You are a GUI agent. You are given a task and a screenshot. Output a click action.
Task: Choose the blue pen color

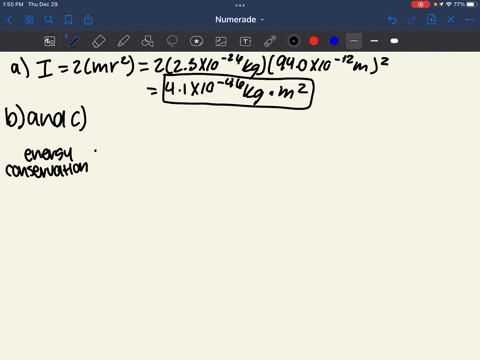334,41
